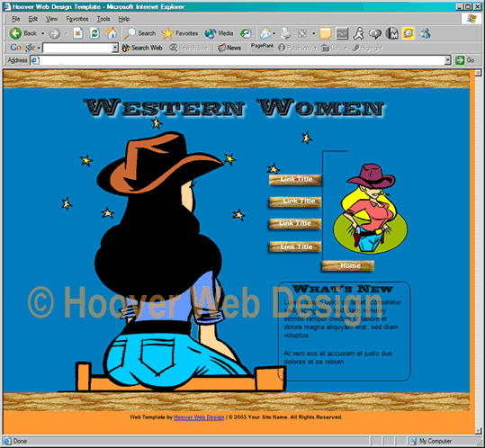485x448 pixels.
Task: Click the PageRank indicator
Action: point(262,47)
